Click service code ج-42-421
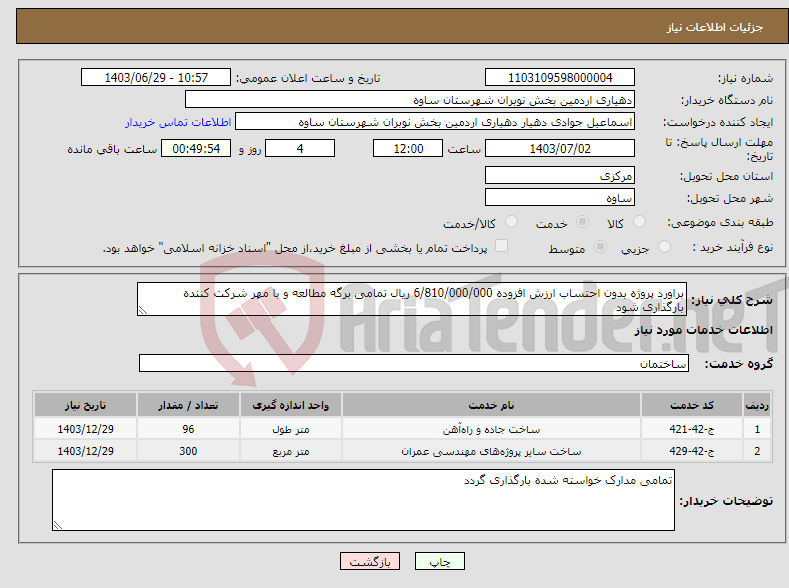This screenshot has width=789, height=588. tap(692, 430)
